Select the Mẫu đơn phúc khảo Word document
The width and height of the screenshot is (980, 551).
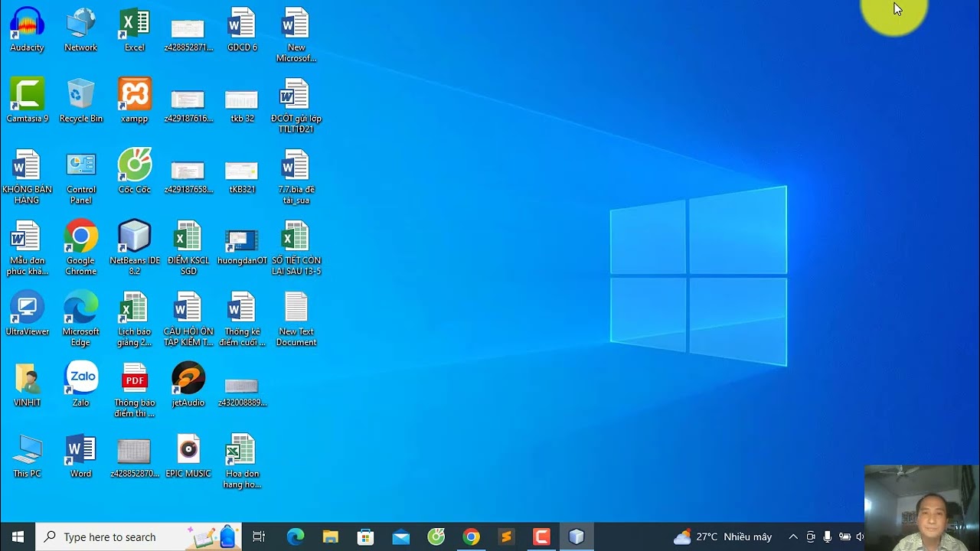click(27, 249)
